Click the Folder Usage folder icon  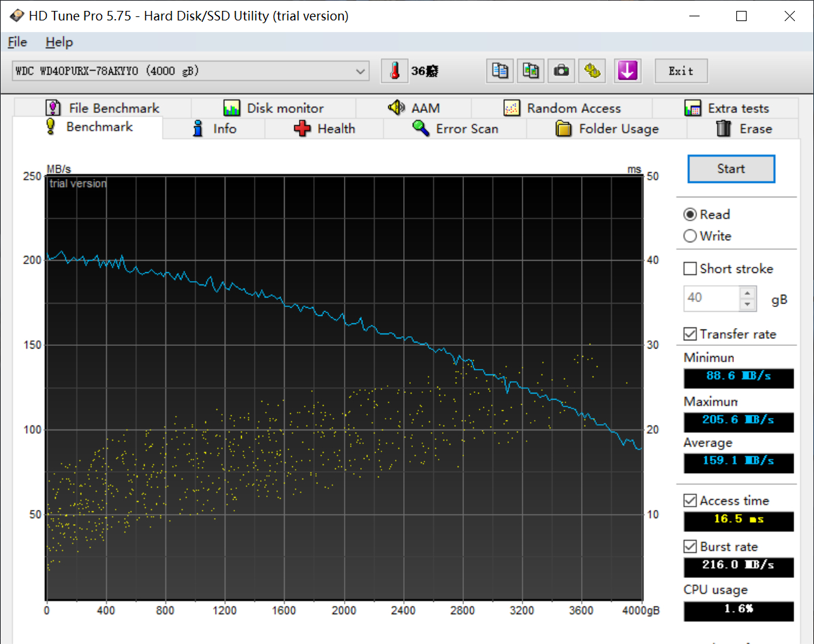point(563,128)
